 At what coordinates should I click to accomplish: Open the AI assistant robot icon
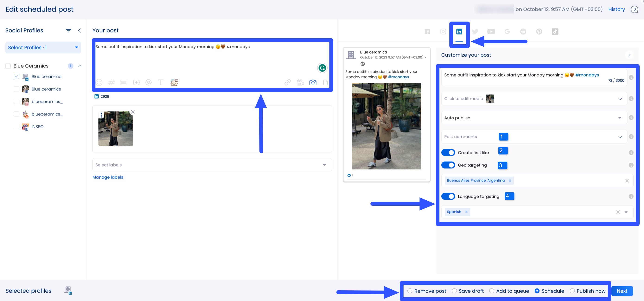pyautogui.click(x=174, y=82)
